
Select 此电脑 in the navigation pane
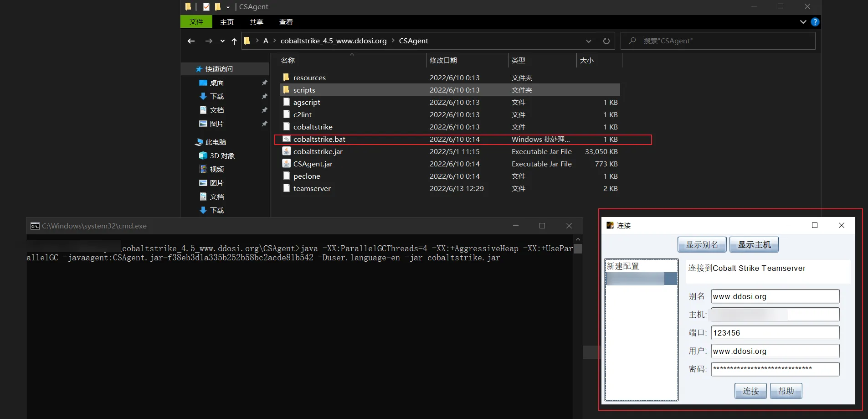click(x=216, y=142)
